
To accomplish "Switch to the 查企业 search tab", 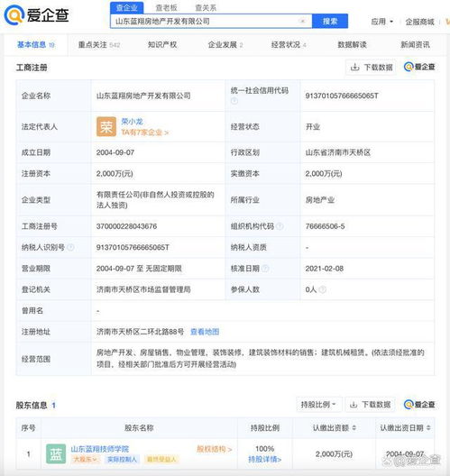I will click(x=127, y=7).
